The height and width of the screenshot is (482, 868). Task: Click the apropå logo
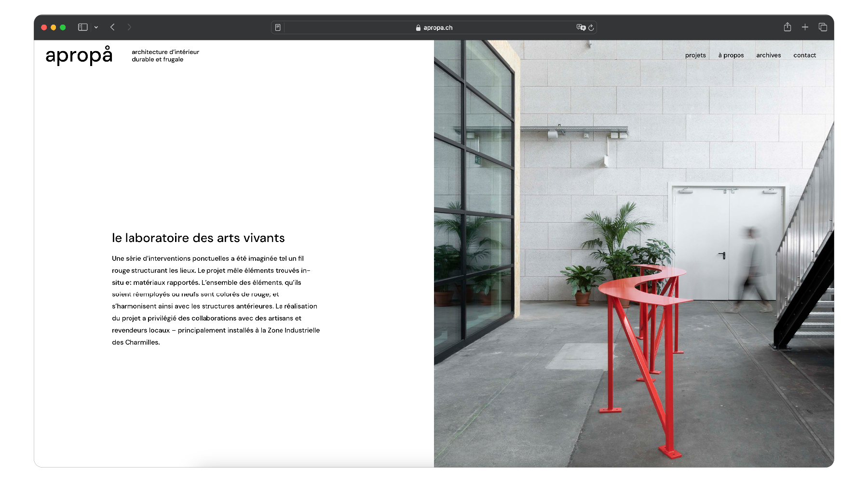[79, 55]
